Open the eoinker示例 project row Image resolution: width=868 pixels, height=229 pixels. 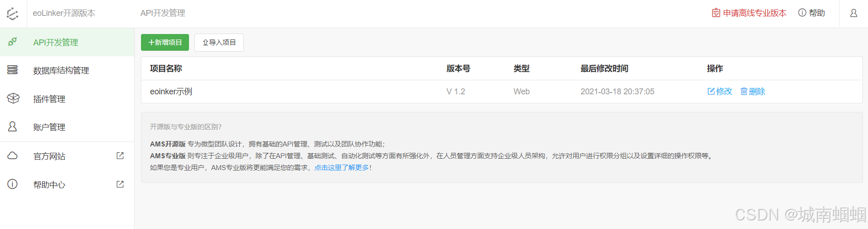pos(502,92)
